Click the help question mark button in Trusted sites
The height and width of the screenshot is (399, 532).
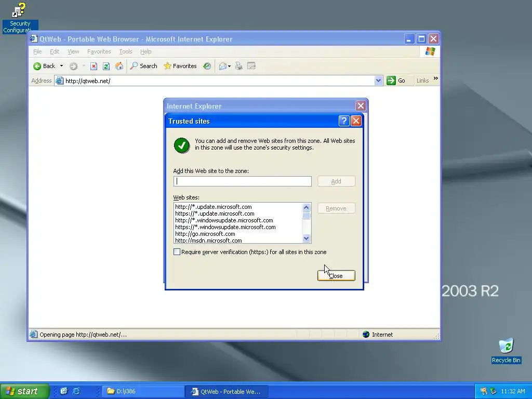click(344, 121)
